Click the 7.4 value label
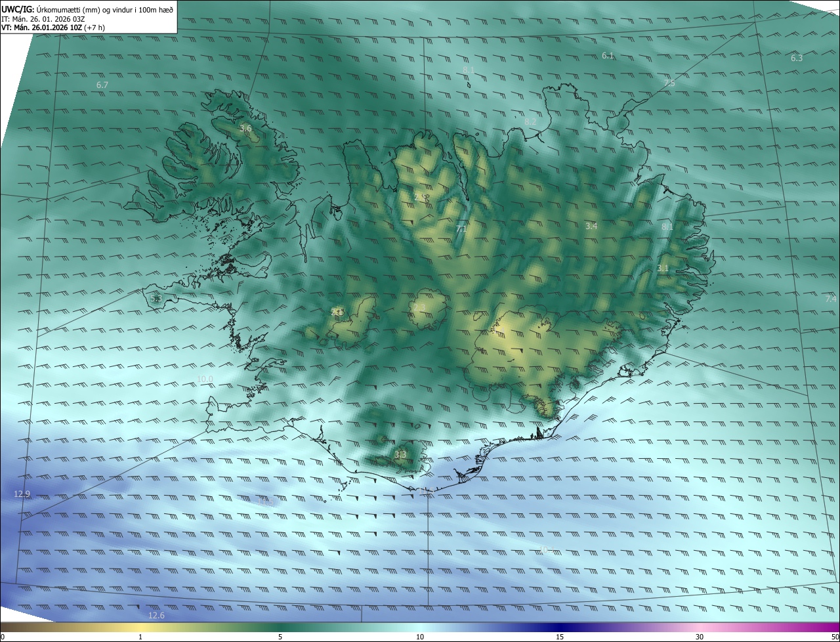 pos(831,299)
